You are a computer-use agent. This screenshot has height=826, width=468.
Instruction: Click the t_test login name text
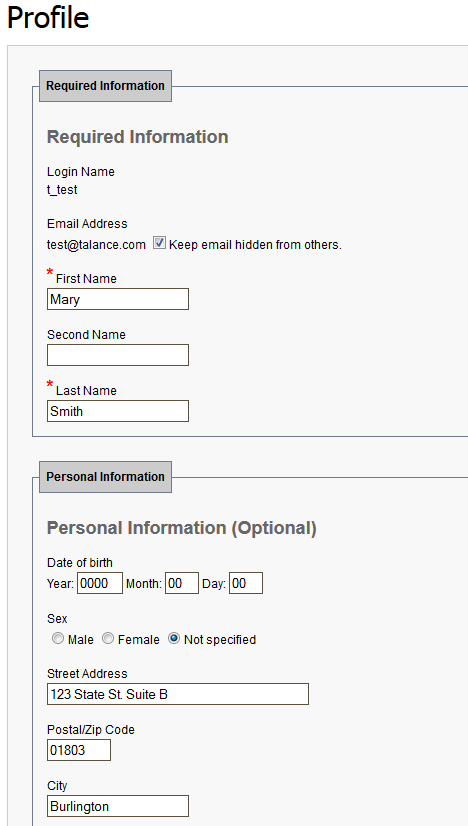point(62,190)
